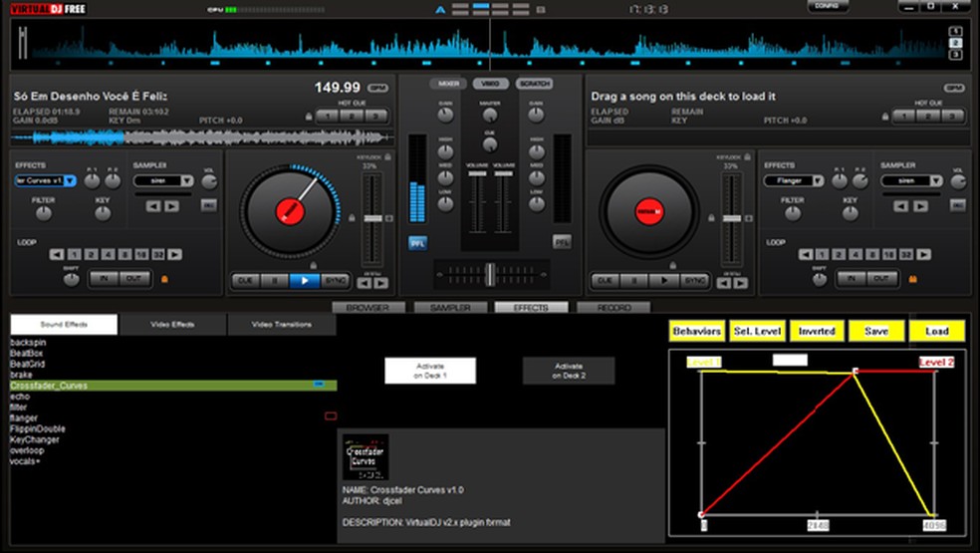Click the Crossfader Curves plugin thumbnail
The width and height of the screenshot is (980, 553).
pos(366,457)
